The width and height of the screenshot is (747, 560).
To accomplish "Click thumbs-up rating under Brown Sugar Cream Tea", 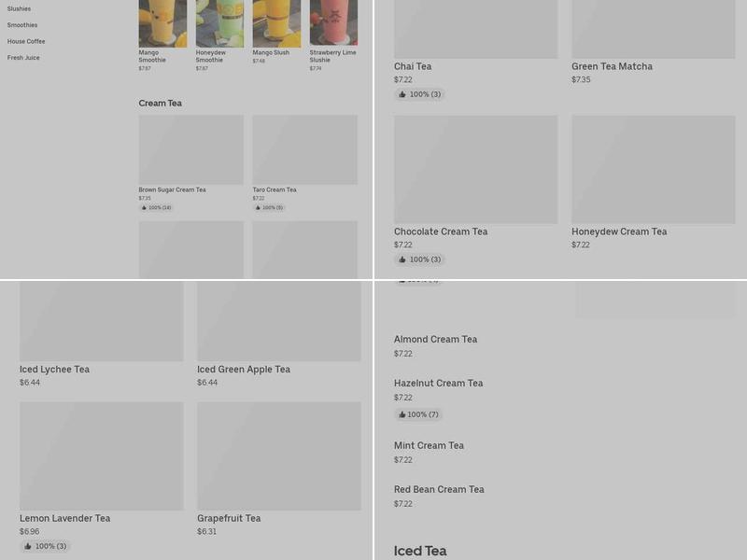I will [156, 207].
